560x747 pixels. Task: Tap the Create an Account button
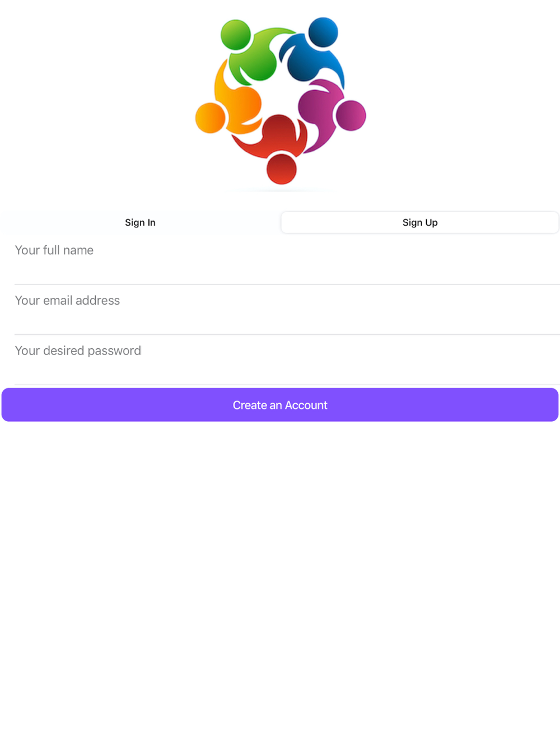point(280,405)
